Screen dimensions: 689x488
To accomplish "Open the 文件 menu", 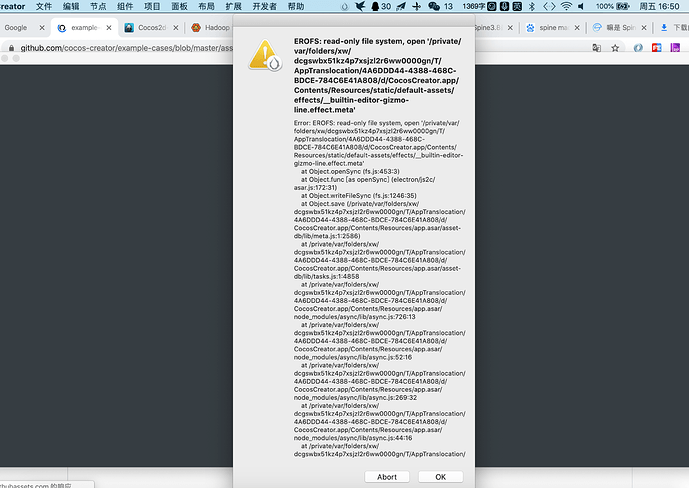I will point(44,6).
